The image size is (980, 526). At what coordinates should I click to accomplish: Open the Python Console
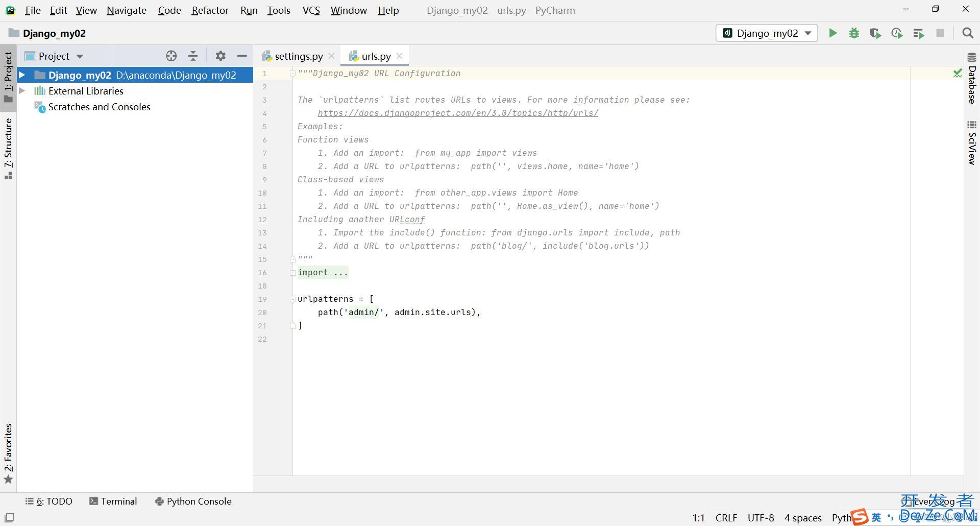193,501
